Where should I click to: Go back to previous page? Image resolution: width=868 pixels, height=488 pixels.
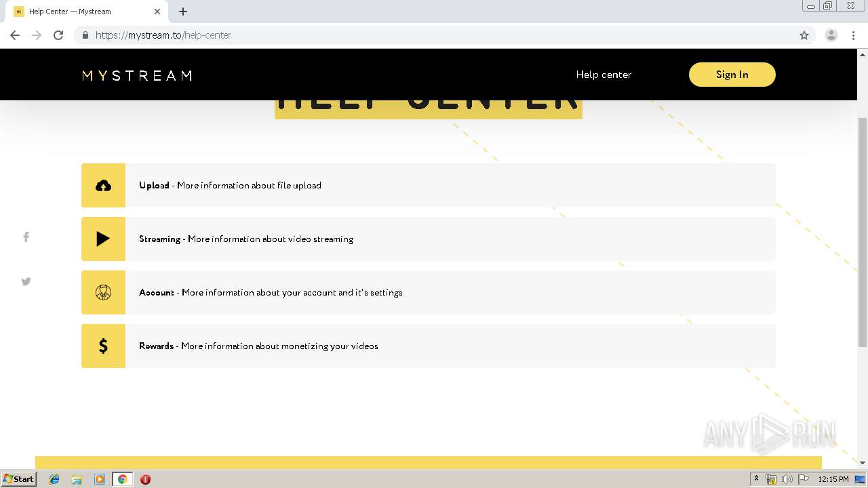[15, 35]
